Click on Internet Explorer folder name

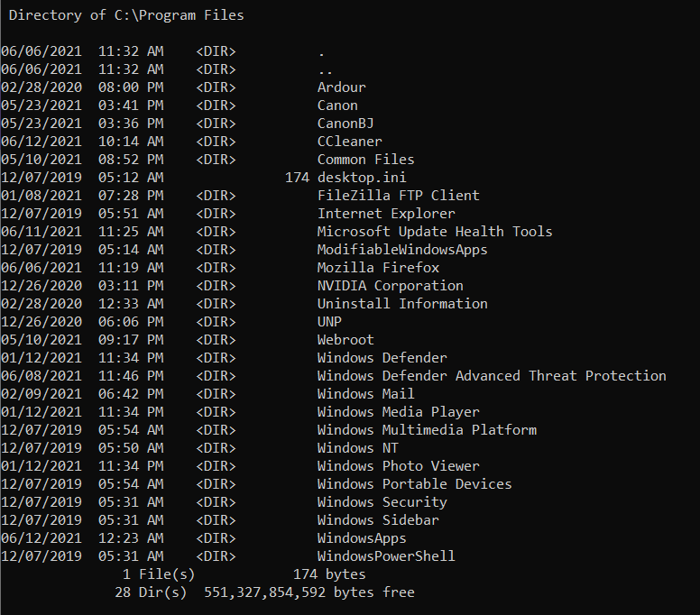point(386,214)
